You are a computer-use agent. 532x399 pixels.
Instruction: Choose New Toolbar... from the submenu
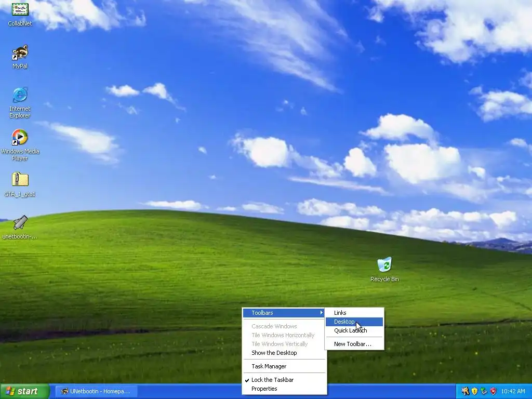click(x=354, y=344)
